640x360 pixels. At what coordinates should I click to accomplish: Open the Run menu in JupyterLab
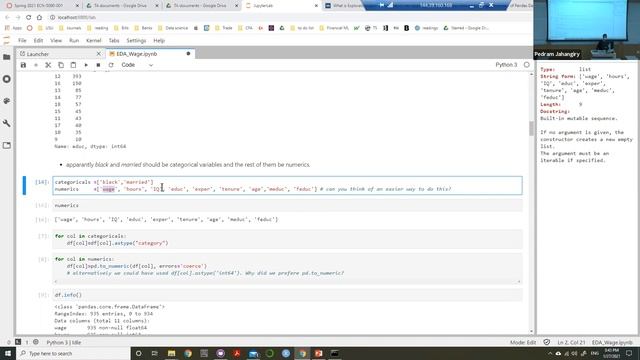74,40
